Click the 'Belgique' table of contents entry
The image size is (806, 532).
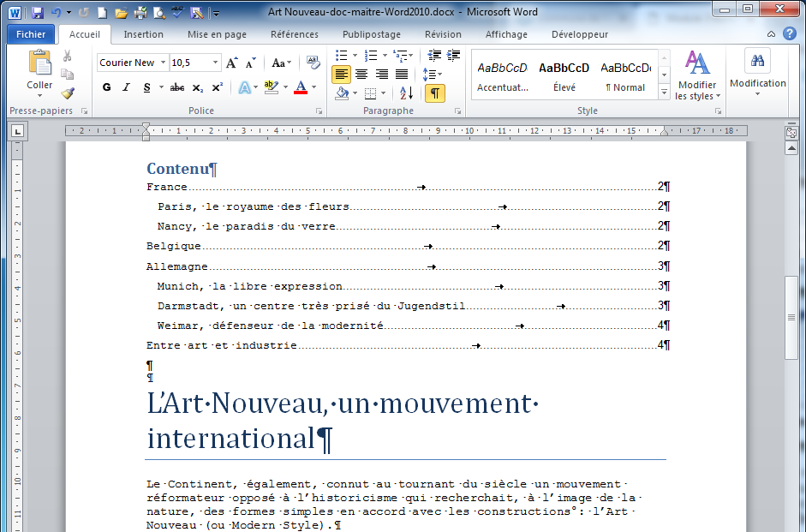click(x=173, y=246)
